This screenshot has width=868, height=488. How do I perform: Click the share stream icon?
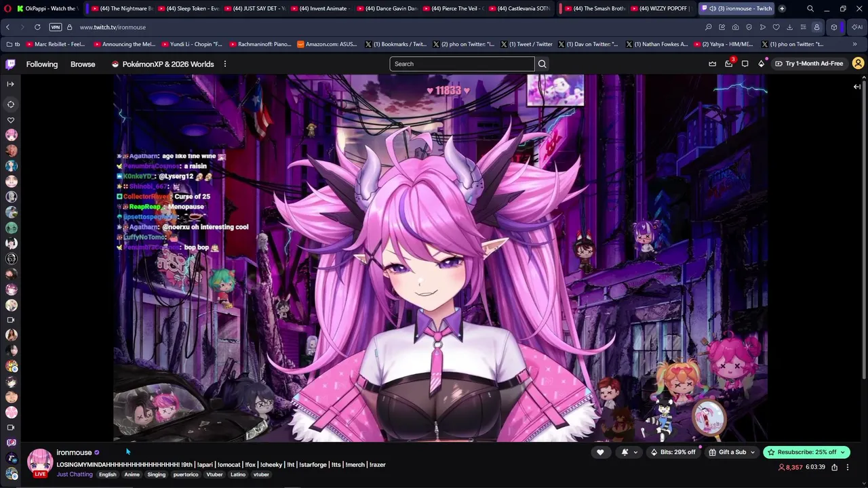835,467
